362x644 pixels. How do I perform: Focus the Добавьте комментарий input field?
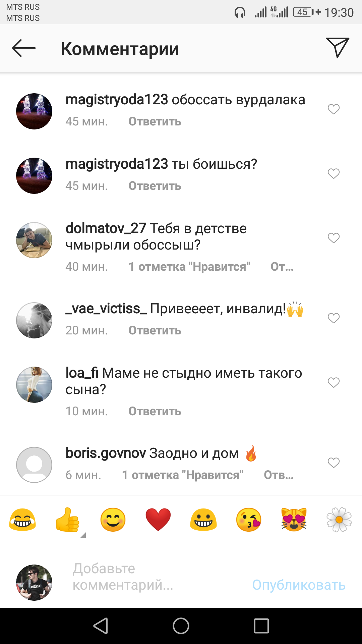tap(154, 577)
